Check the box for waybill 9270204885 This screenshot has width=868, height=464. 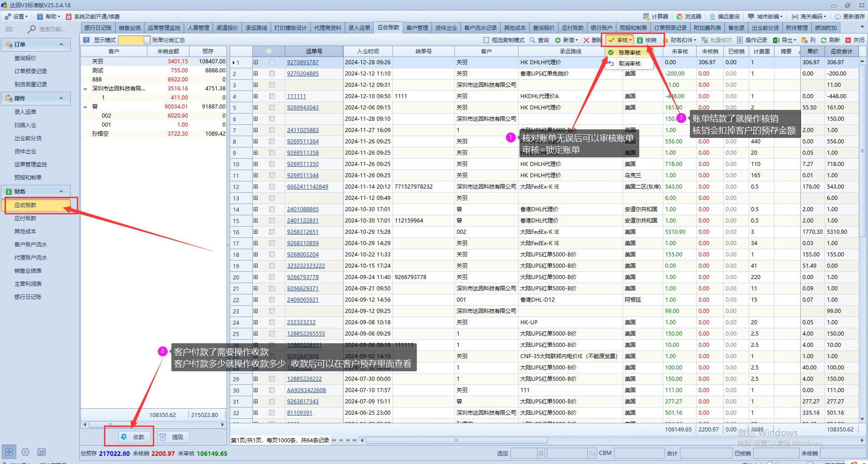coord(272,74)
